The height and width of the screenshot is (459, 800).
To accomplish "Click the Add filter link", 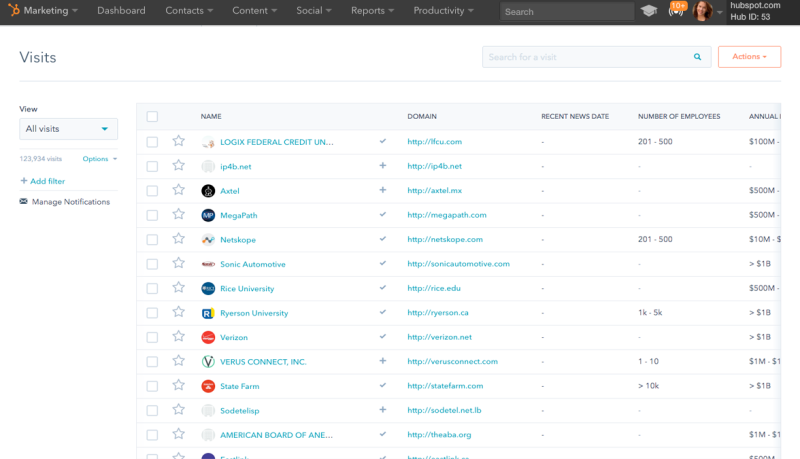I will coord(43,181).
